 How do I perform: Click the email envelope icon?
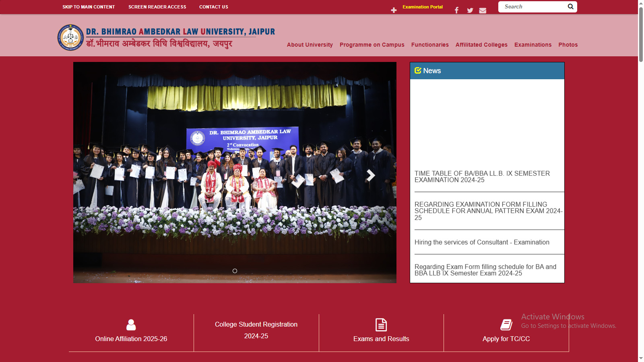tap(483, 10)
